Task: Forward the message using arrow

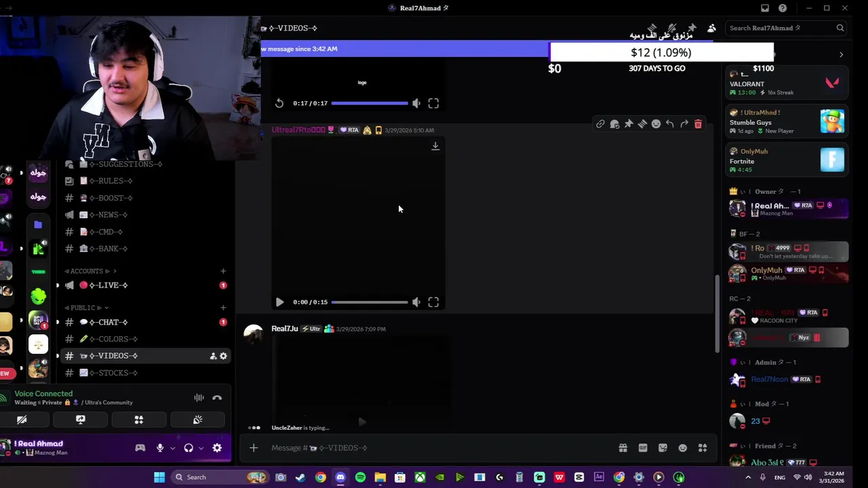Action: click(684, 124)
